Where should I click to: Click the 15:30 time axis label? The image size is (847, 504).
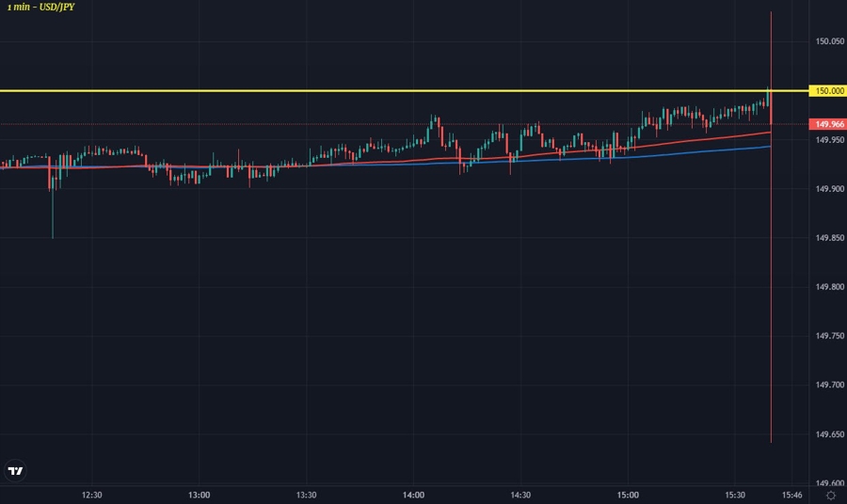(x=735, y=495)
